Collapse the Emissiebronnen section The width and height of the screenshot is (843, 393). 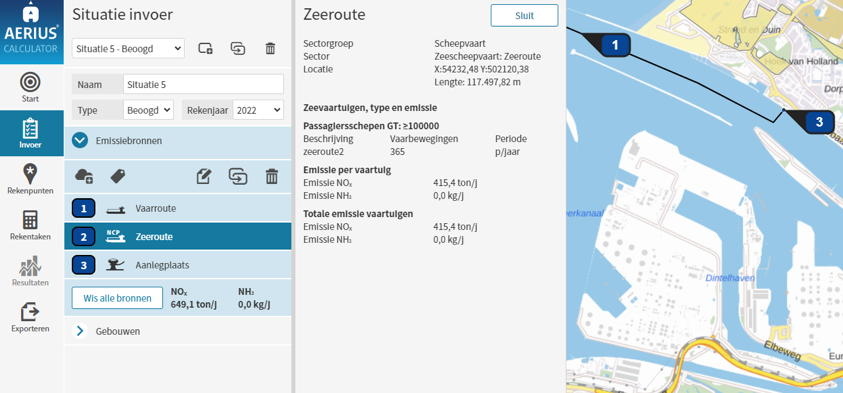[80, 141]
